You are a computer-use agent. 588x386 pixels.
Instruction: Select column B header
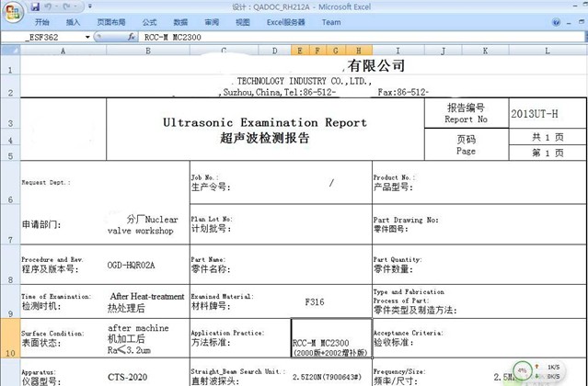(147, 51)
